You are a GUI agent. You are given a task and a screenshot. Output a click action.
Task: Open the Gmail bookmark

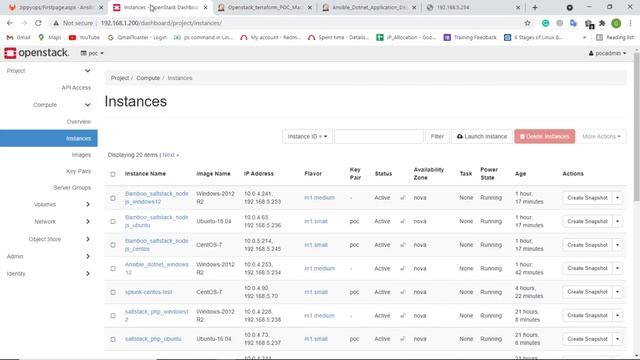19,38
